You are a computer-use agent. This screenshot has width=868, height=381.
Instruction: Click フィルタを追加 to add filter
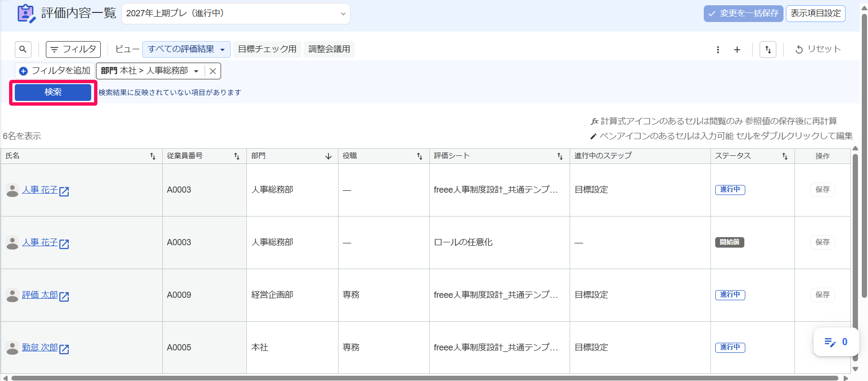coord(55,71)
